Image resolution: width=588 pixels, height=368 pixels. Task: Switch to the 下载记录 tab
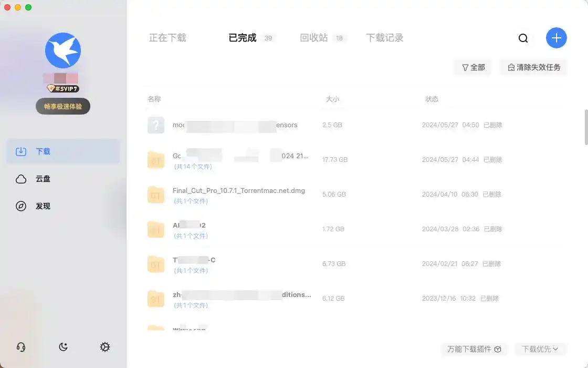384,37
